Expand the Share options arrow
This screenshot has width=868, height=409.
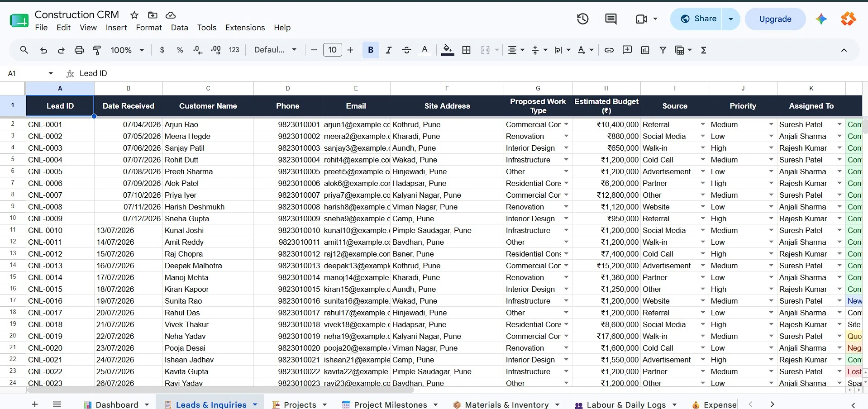coord(730,19)
